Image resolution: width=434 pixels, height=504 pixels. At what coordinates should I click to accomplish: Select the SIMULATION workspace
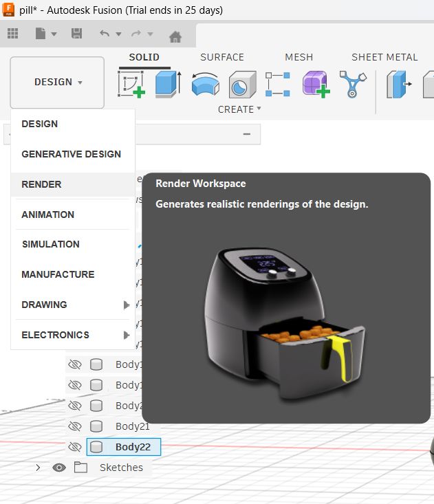(x=73, y=244)
